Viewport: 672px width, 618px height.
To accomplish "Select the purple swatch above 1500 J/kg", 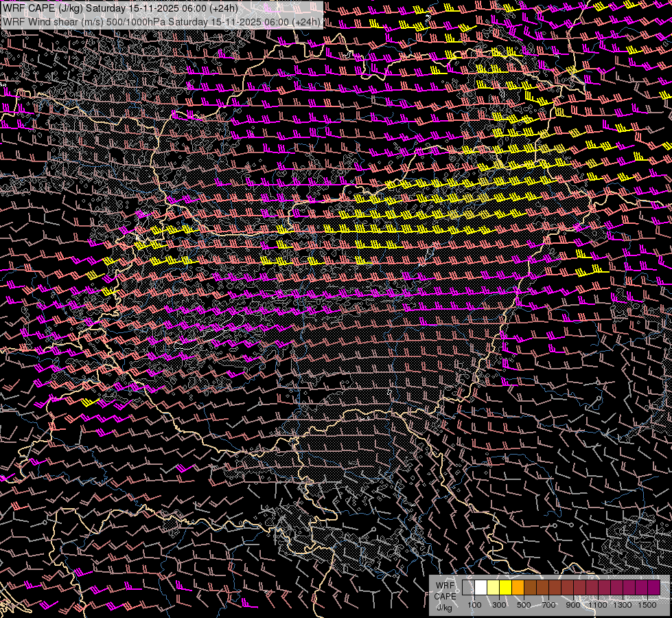I will [x=653, y=587].
